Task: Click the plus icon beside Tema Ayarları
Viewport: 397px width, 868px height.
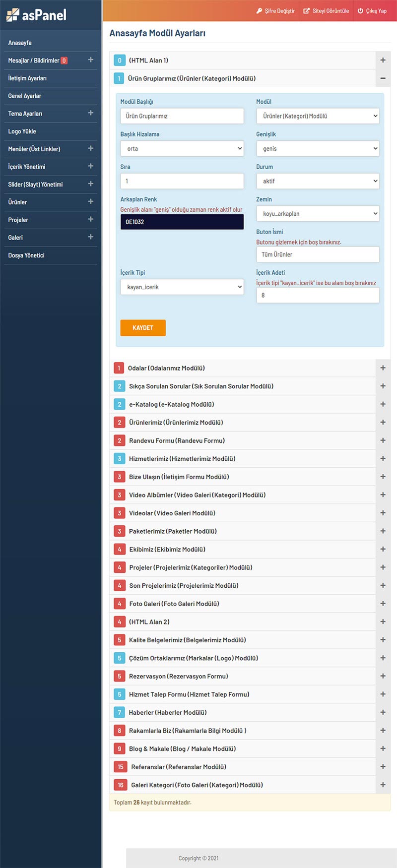Action: [x=90, y=113]
